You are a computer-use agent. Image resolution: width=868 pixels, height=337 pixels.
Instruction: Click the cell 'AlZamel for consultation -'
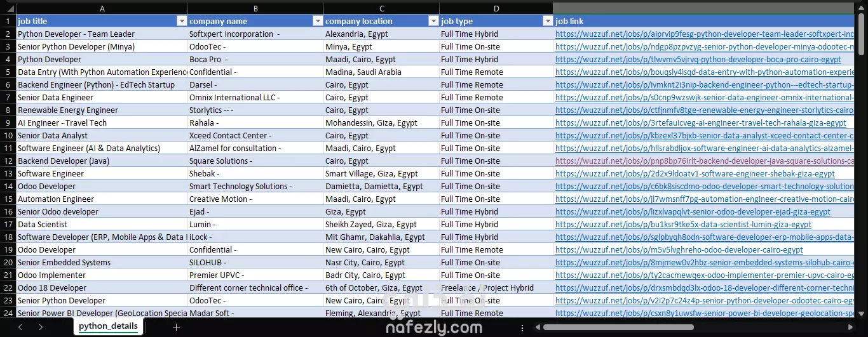pyautogui.click(x=255, y=148)
